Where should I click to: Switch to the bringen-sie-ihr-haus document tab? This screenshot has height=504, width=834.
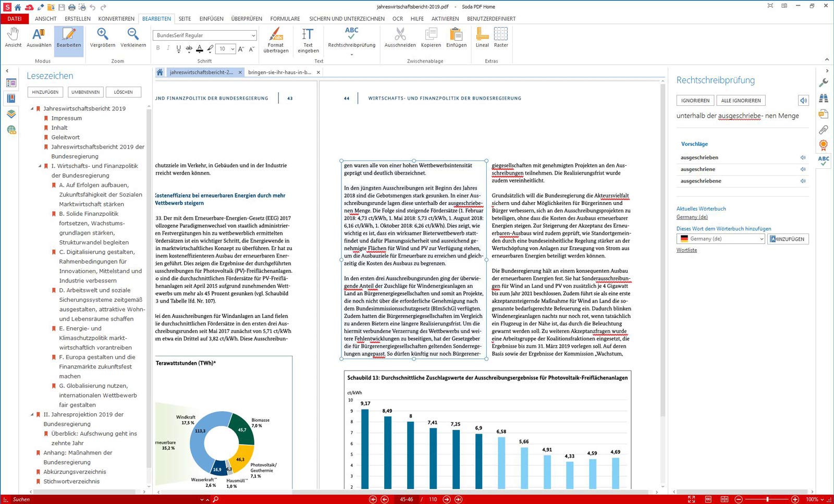point(280,72)
